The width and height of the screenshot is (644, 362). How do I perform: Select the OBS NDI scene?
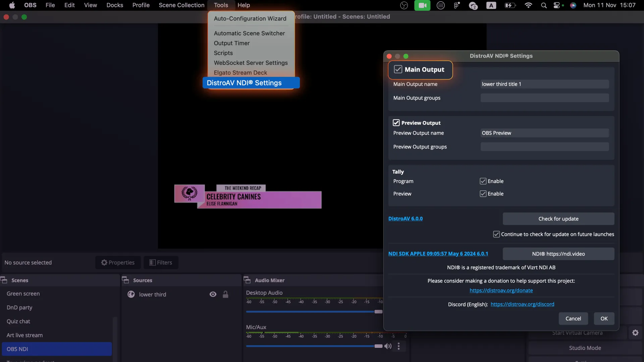coord(57,349)
